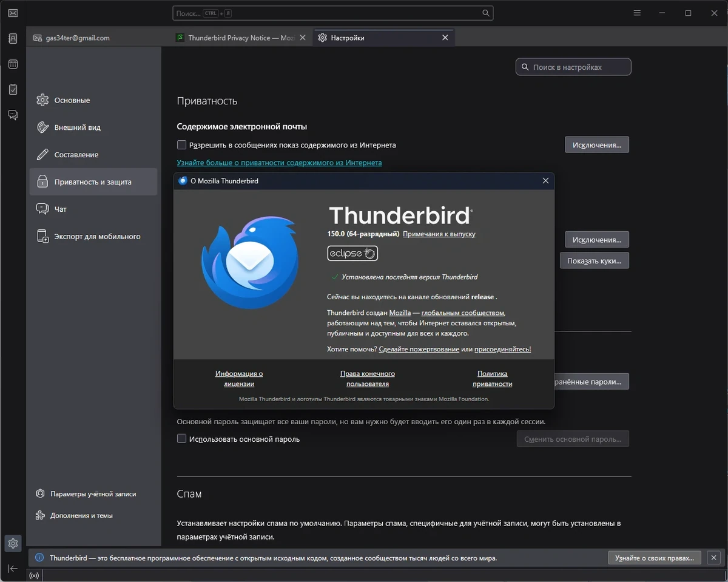This screenshot has width=728, height=582.
Task: Select the Составление settings category
Action: [93, 155]
